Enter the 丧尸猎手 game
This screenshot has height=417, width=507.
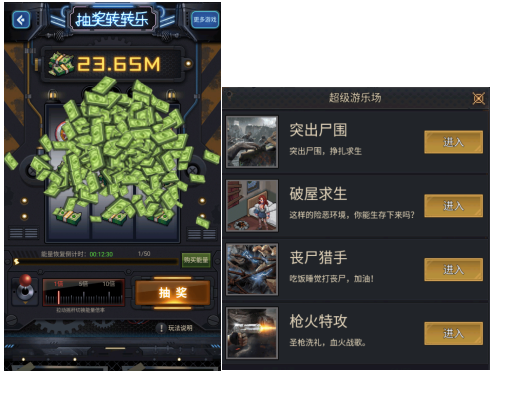453,269
